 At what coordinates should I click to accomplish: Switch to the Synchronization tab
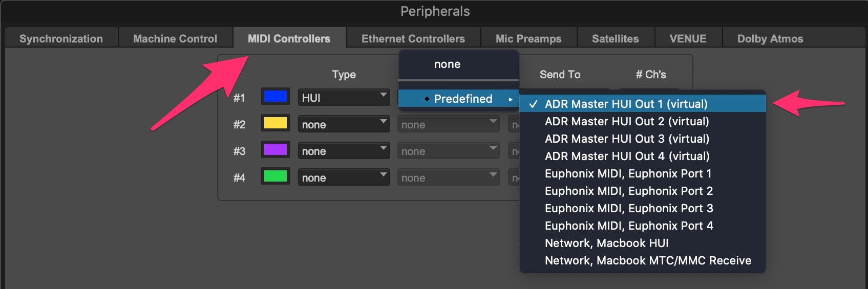61,38
